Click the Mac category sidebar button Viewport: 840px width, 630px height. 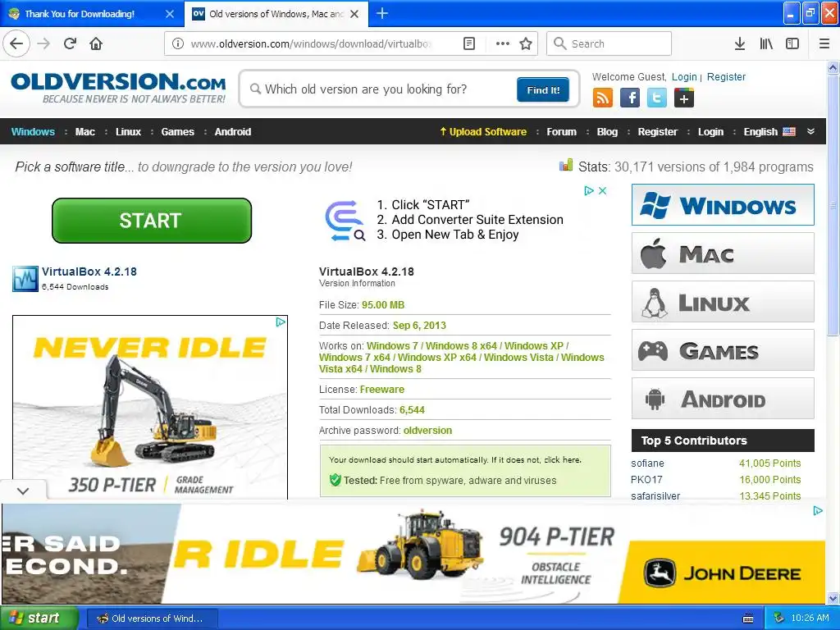[723, 253]
